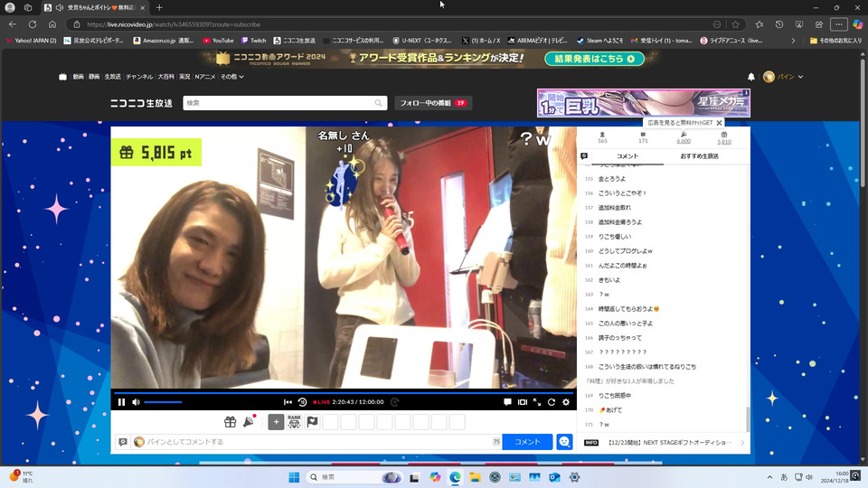Image resolution: width=868 pixels, height=488 pixels.
Task: Pause the live stream playback
Action: tap(121, 402)
